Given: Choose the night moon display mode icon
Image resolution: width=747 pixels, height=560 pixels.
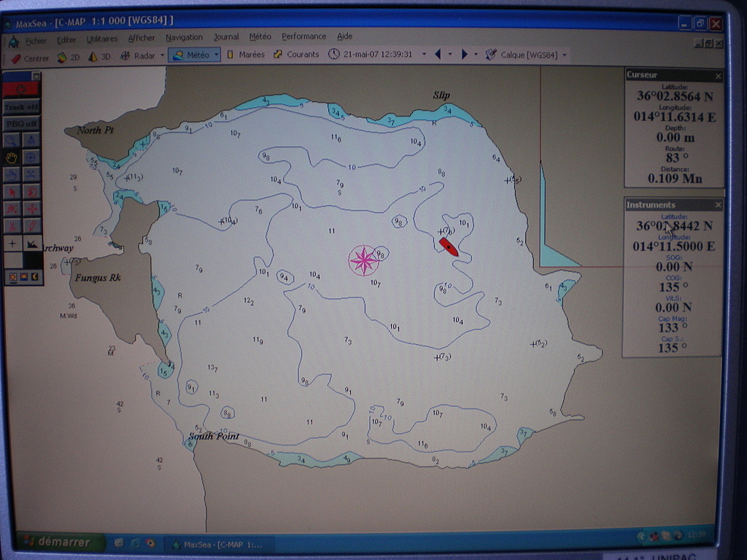Looking at the screenshot, I should click(x=35, y=276).
